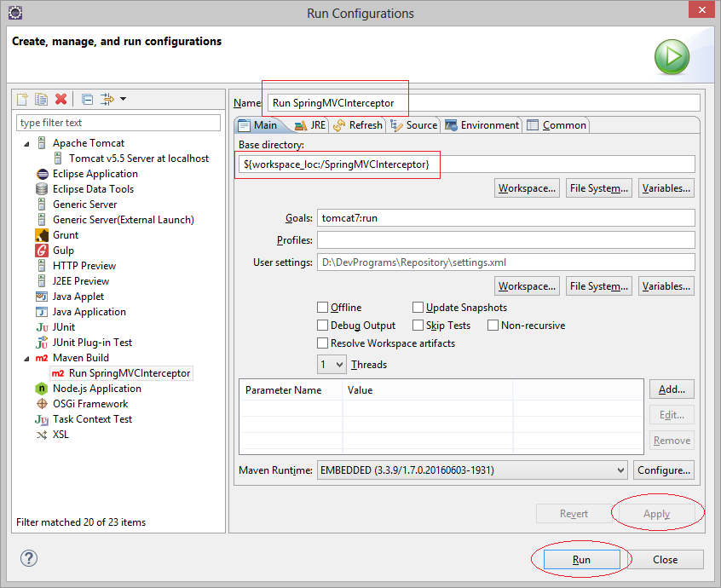Click the Grunt configuration icon
721x588 pixels.
42,235
